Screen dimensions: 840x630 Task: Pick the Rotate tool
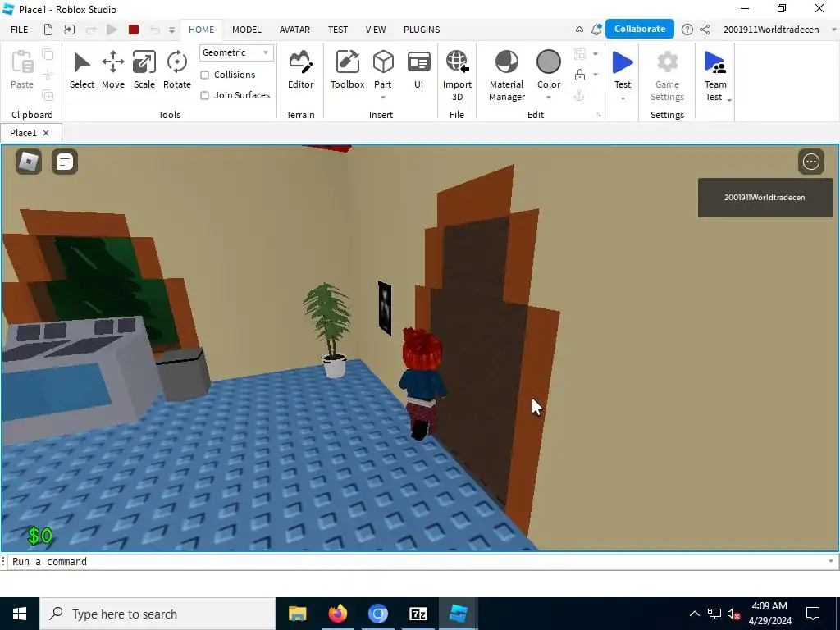[x=177, y=71]
